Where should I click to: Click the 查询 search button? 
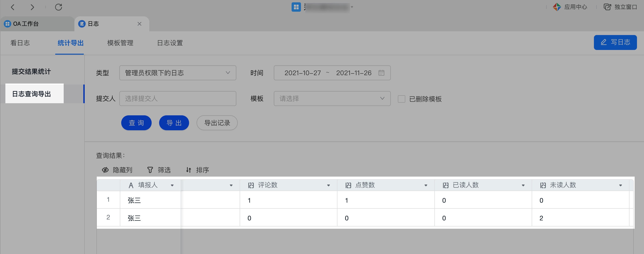(136, 123)
